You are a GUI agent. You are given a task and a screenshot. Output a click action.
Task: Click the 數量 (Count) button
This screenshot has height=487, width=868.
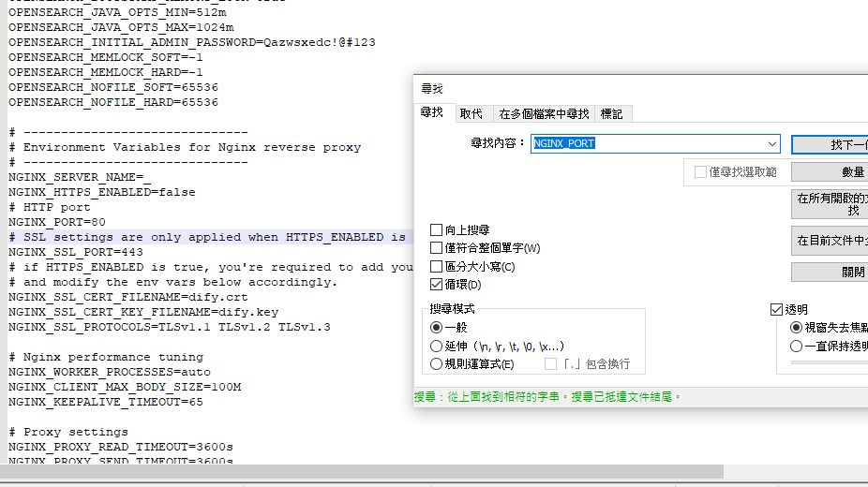click(x=831, y=172)
